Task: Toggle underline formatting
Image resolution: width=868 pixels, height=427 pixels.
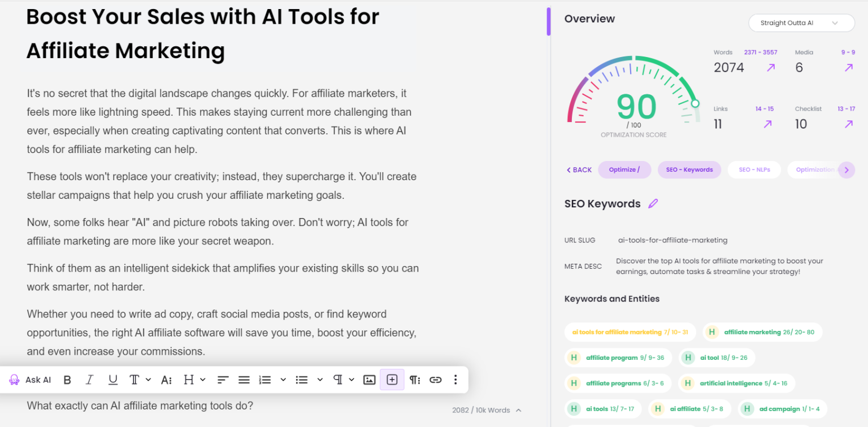Action: [113, 380]
